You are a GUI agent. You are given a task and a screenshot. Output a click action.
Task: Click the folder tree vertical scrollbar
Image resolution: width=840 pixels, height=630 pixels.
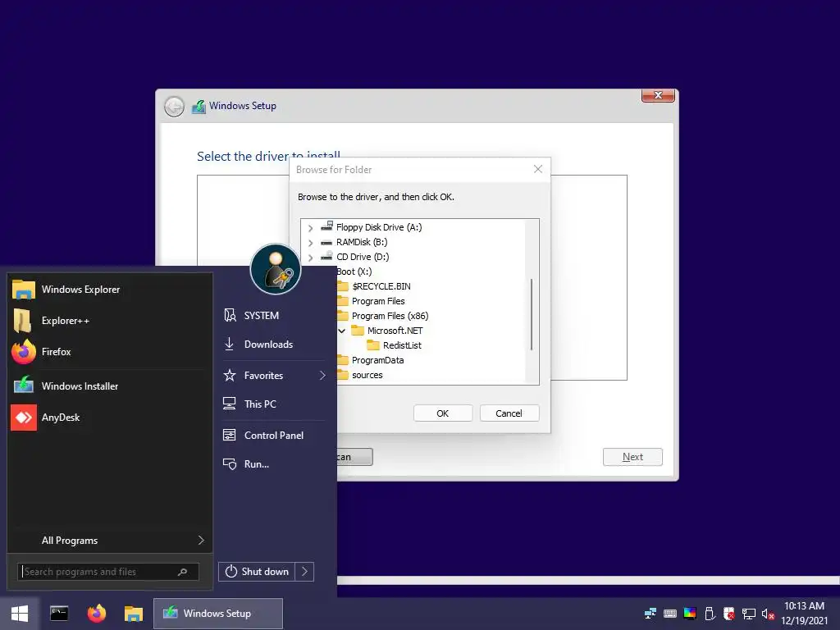tap(532, 314)
